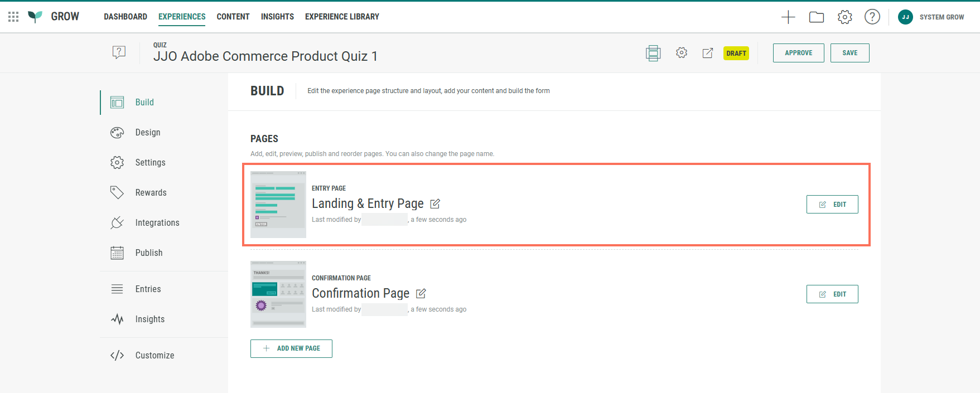Click the GROW leaf logo
This screenshot has width=980, height=393.
click(35, 17)
